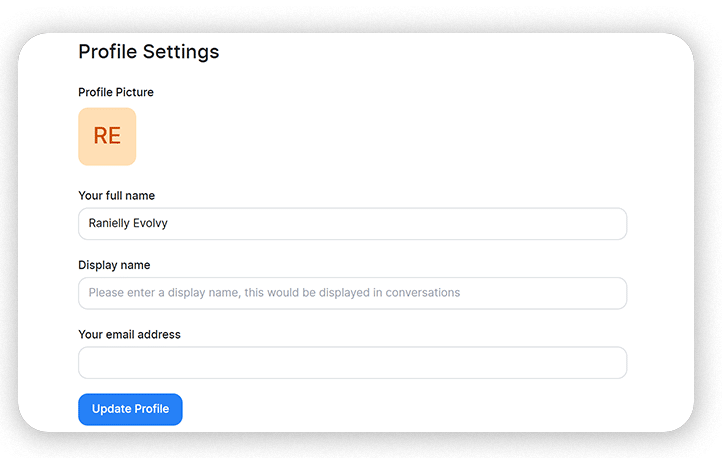Click into the Display name field
This screenshot has width=722, height=458.
(352, 293)
